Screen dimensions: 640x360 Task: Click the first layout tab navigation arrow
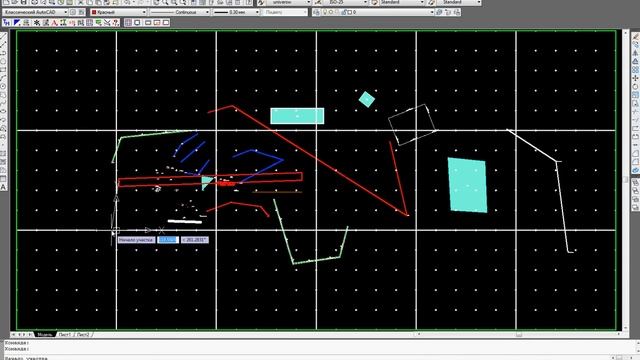[13, 335]
